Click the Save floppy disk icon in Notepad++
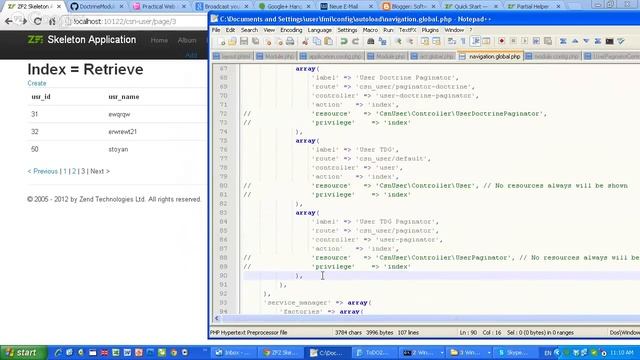Screen dimensions: 640x360 [x=244, y=41]
